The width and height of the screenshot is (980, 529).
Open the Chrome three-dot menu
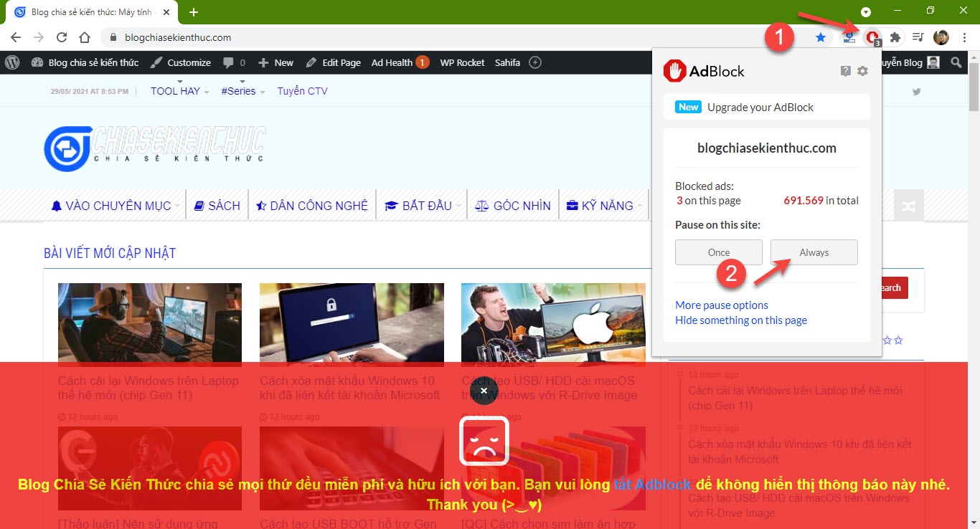964,37
